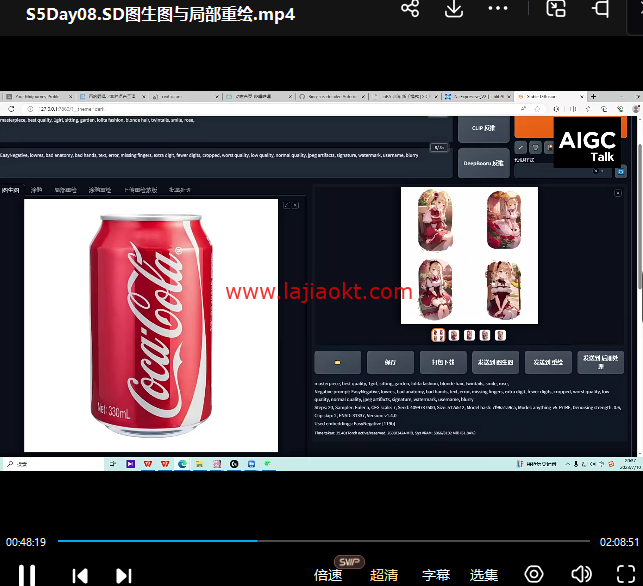Image resolution: width=643 pixels, height=586 pixels.
Task: Click the red icon next to the trash
Action: pyautogui.click(x=549, y=147)
